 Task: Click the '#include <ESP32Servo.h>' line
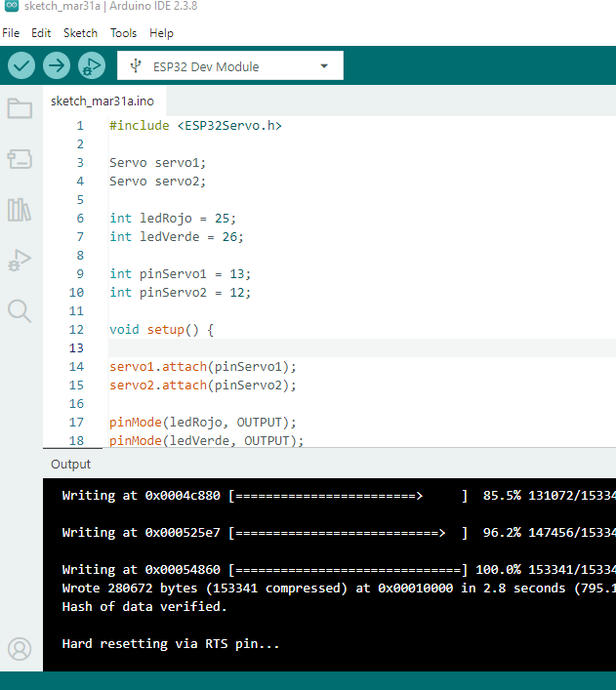click(x=195, y=126)
